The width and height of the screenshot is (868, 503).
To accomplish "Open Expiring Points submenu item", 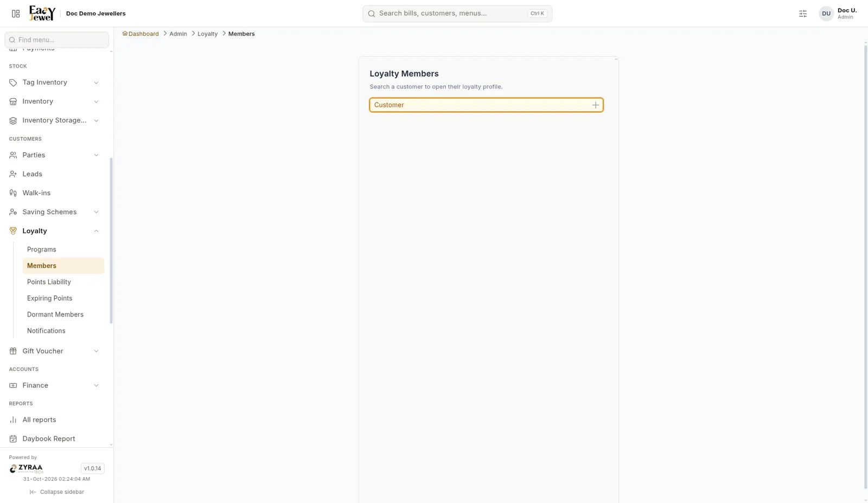I will coord(63,298).
